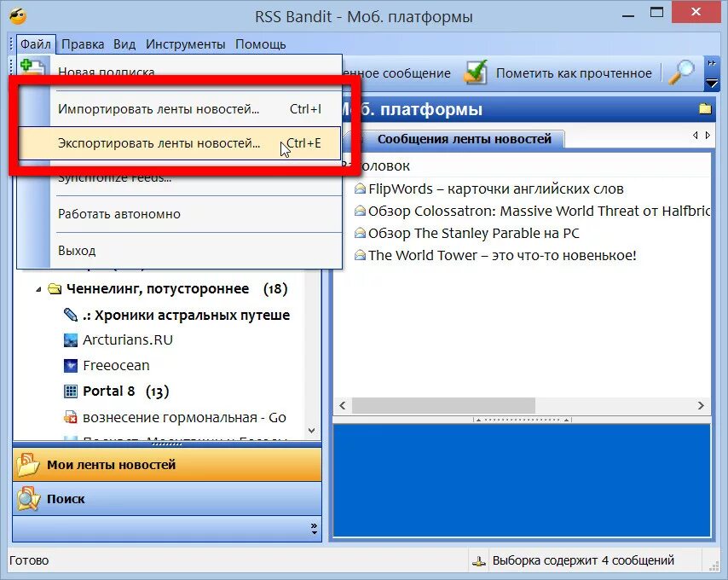
Task: Click the status bar network icon
Action: point(479,561)
